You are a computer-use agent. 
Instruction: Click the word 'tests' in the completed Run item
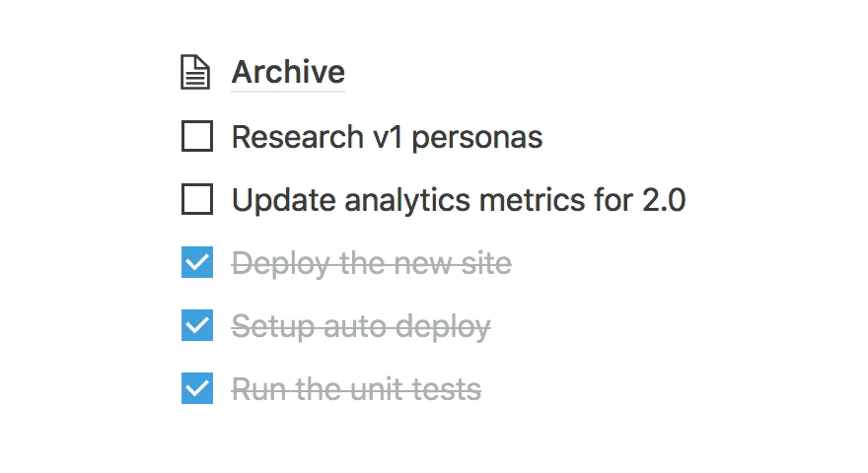click(x=447, y=388)
